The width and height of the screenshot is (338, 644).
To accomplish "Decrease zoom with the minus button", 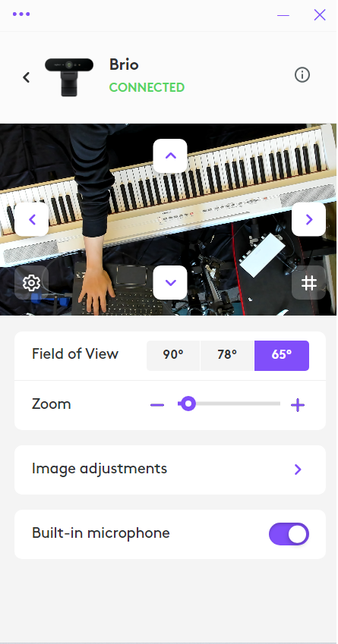I will (x=157, y=405).
